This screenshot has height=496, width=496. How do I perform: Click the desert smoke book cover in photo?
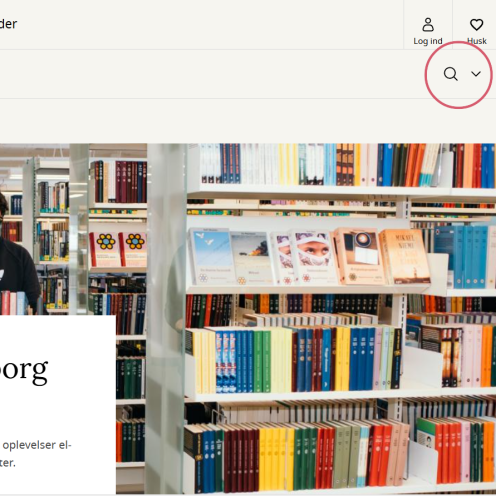click(x=251, y=258)
